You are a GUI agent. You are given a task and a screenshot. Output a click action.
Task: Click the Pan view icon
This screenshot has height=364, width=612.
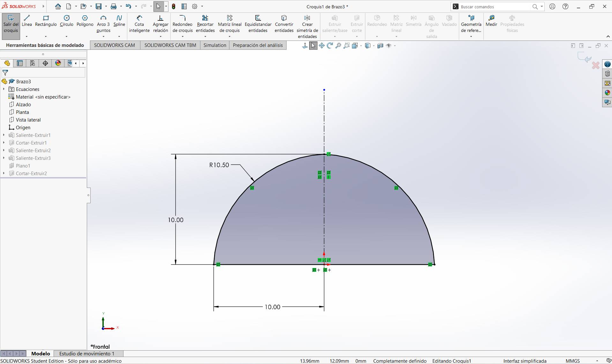tap(322, 46)
